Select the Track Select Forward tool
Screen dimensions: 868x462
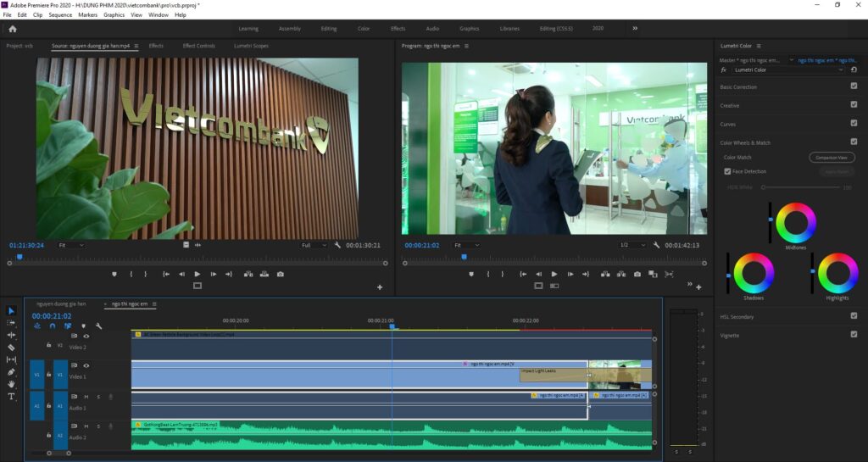click(11, 323)
